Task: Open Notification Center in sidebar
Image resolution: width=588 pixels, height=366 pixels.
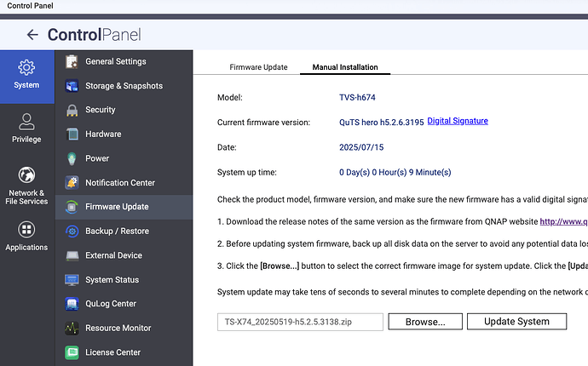Action: tap(119, 183)
